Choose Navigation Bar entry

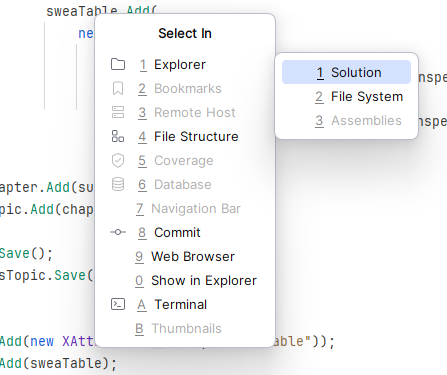pyautogui.click(x=185, y=208)
